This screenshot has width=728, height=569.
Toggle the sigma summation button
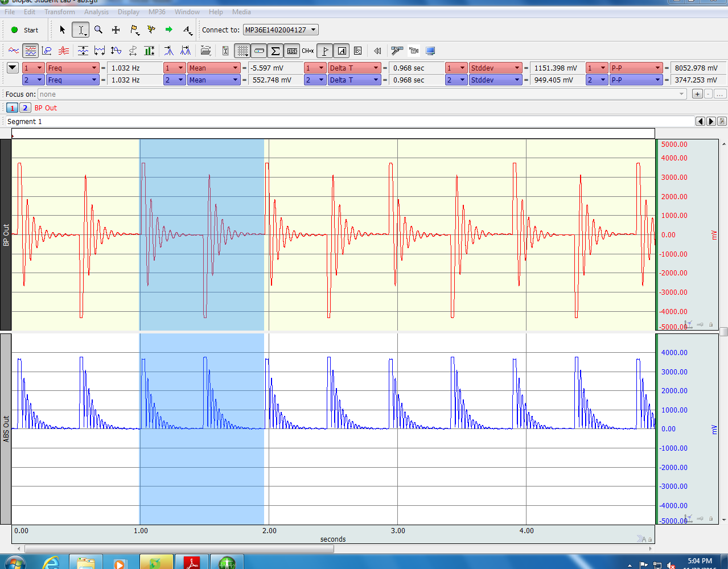click(275, 51)
